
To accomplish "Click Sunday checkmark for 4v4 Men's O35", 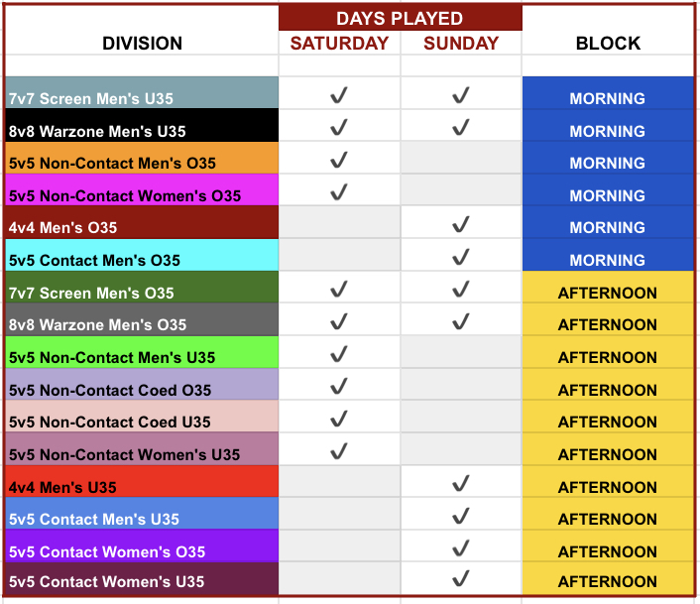I will tap(460, 225).
